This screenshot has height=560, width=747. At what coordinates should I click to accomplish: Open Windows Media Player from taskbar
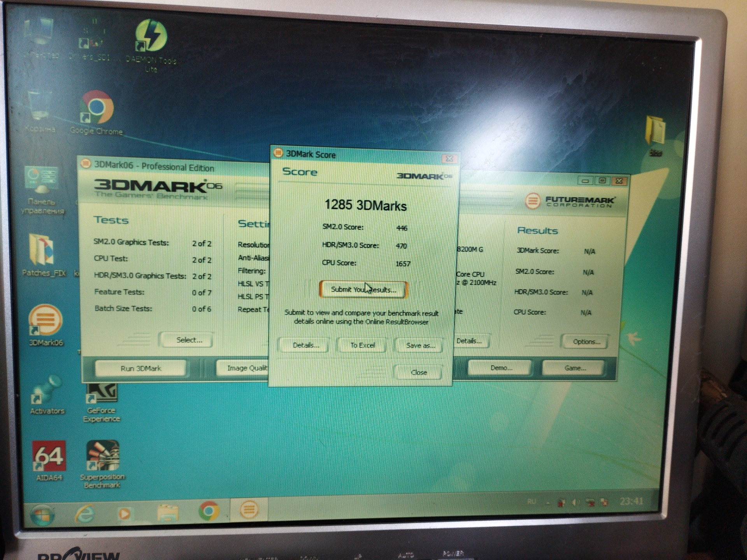pos(124,513)
